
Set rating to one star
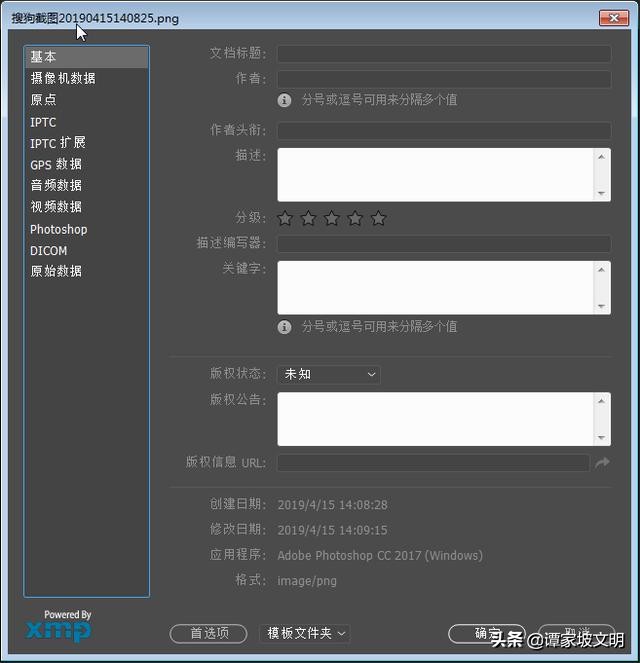click(285, 218)
